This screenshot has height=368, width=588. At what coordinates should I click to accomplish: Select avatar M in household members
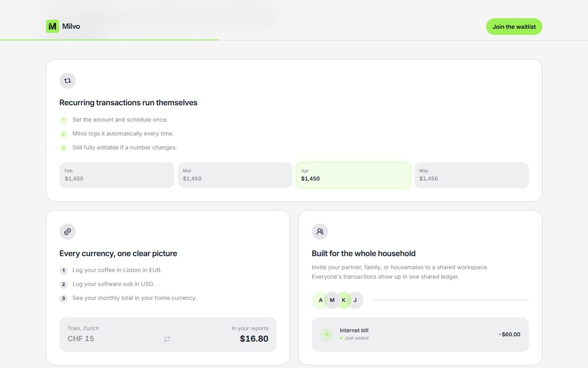coord(332,300)
